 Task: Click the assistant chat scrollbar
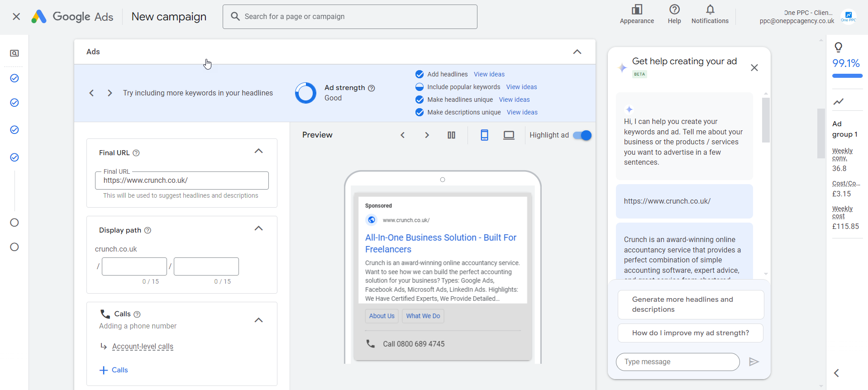pos(766,120)
